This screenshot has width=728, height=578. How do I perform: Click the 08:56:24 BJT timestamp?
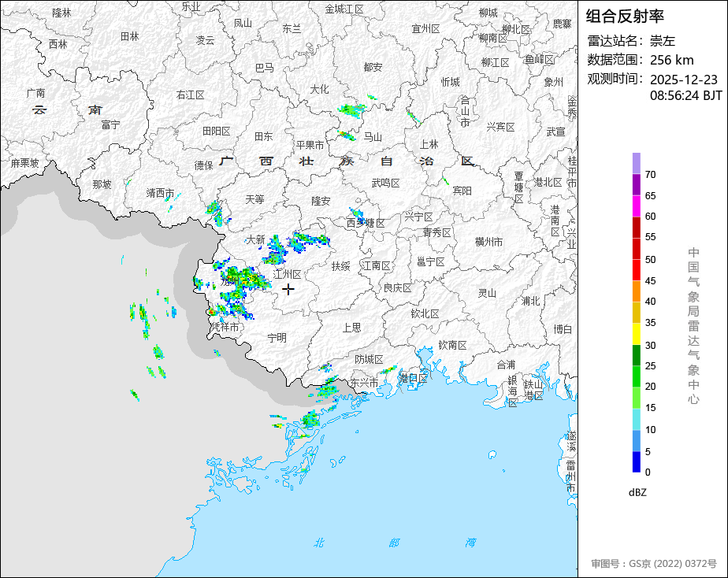pyautogui.click(x=685, y=95)
